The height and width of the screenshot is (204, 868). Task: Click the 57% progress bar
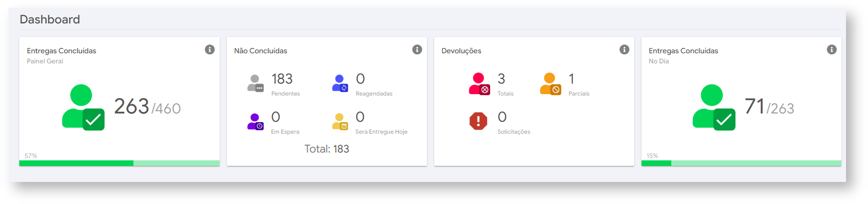pos(119,163)
